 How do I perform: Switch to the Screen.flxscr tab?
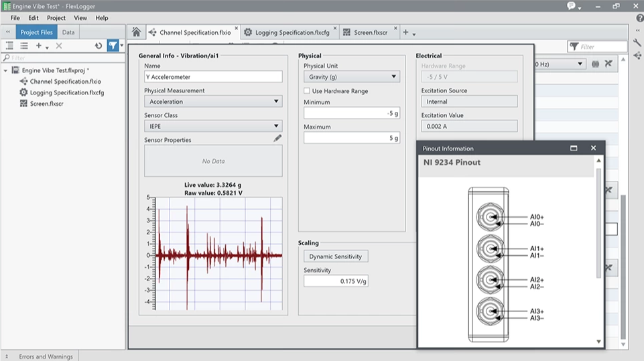point(371,32)
